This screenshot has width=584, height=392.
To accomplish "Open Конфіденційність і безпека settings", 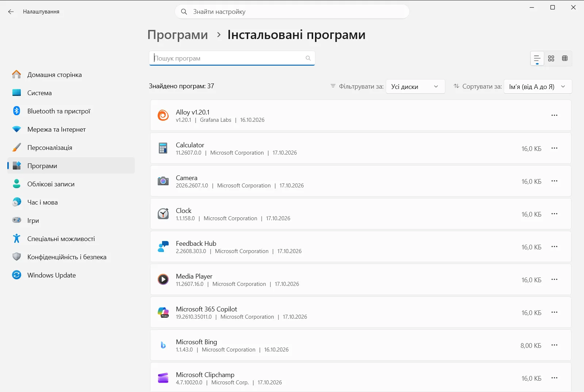I will point(71,257).
